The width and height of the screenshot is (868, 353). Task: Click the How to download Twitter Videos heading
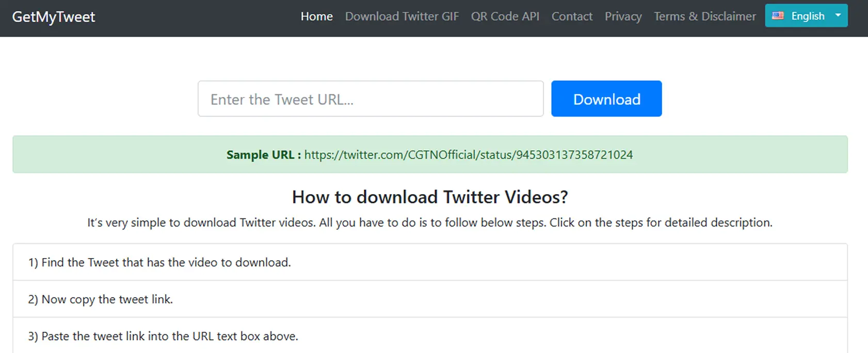430,197
